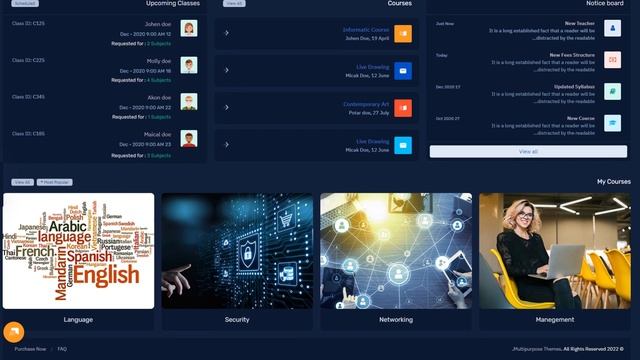This screenshot has width=640, height=360.
Task: Open the Security course thumbnail
Action: pyautogui.click(x=237, y=251)
